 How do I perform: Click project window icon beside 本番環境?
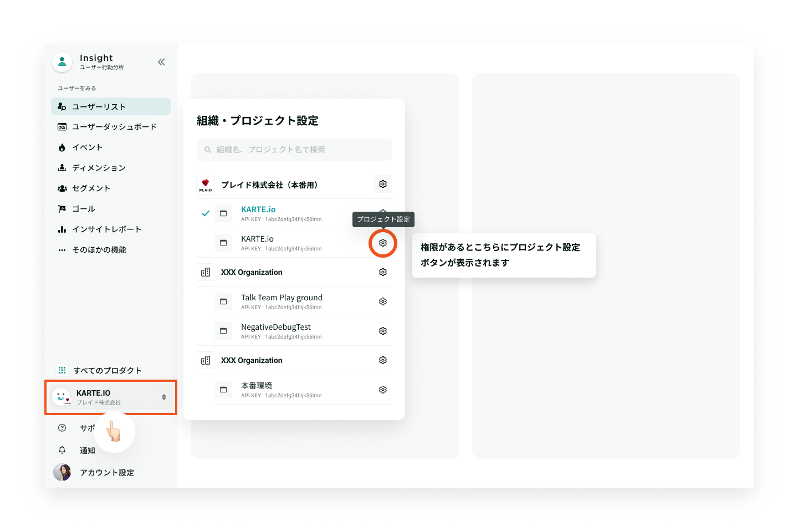[223, 390]
